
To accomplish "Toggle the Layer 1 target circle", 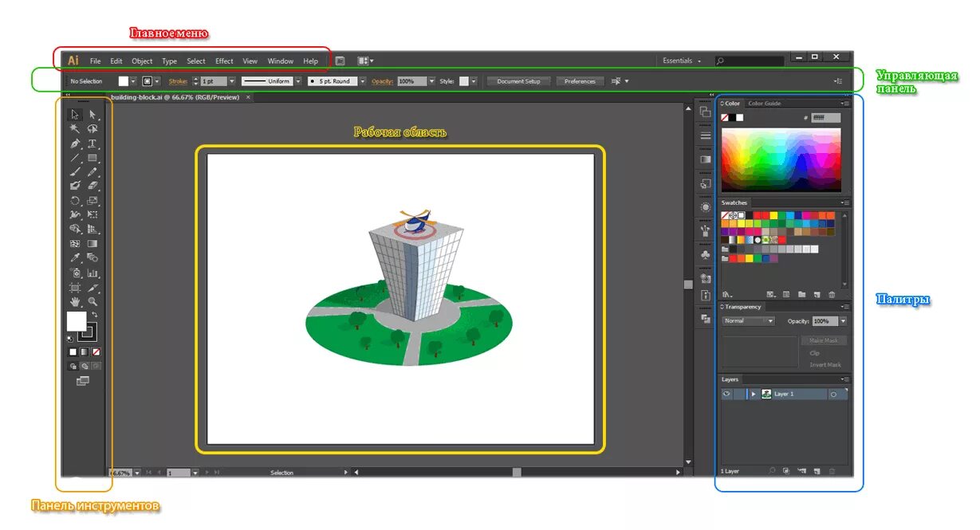I will tap(833, 394).
